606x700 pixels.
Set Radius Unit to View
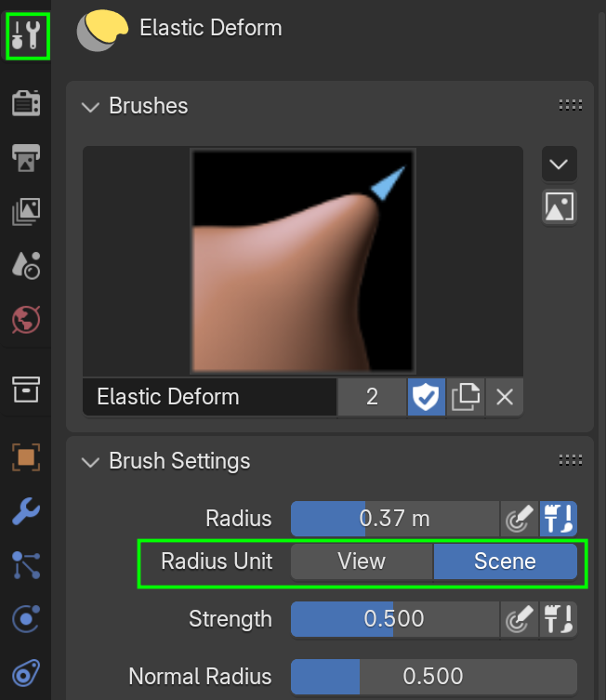pyautogui.click(x=362, y=561)
